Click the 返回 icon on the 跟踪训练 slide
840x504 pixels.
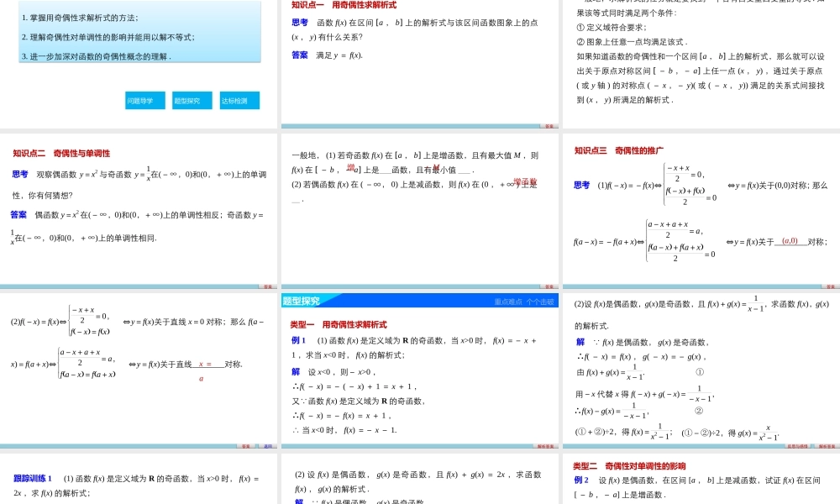tap(270, 446)
